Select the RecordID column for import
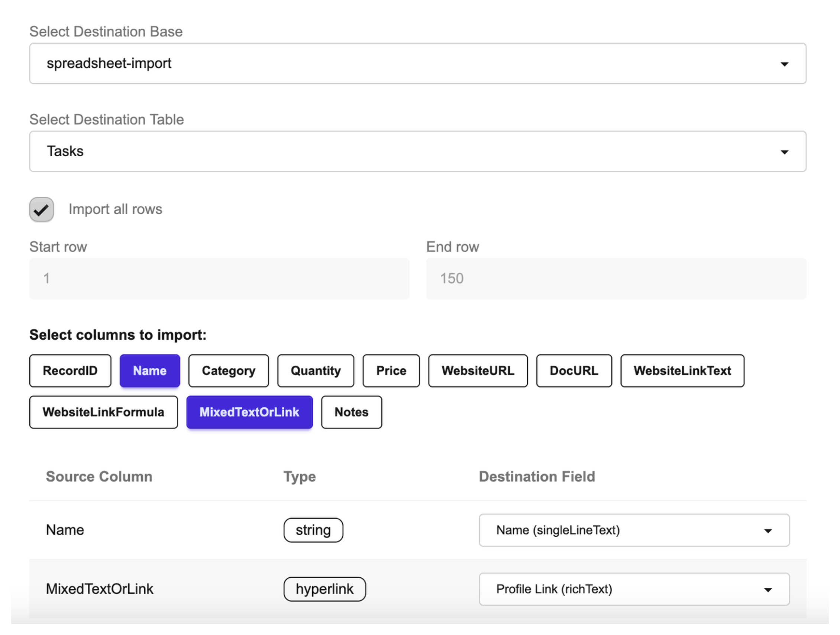This screenshot has height=635, width=840. point(70,371)
